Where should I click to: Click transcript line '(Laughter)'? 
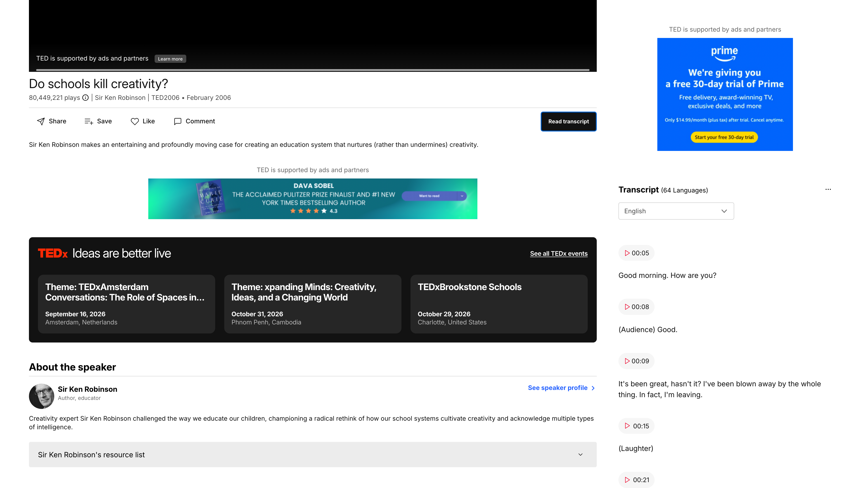(x=635, y=449)
